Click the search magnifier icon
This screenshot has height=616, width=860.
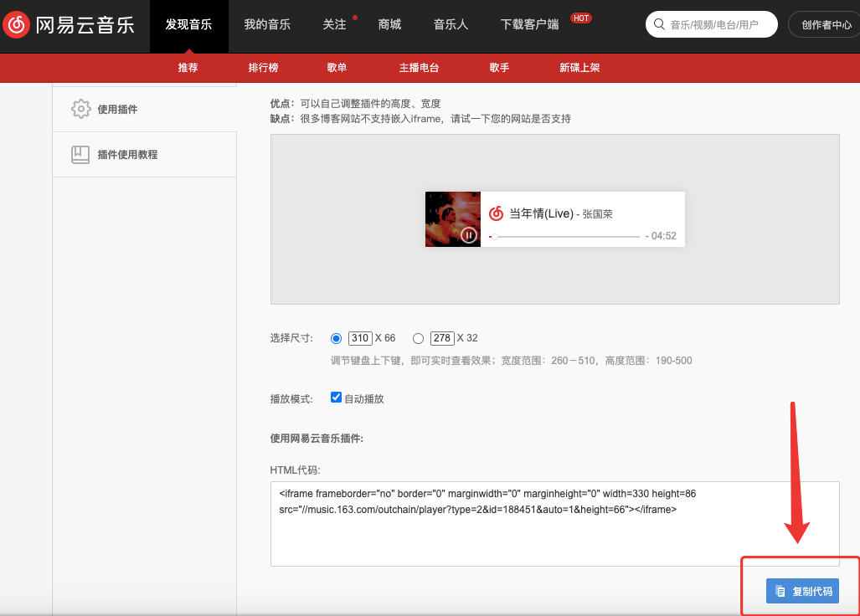[x=659, y=24]
